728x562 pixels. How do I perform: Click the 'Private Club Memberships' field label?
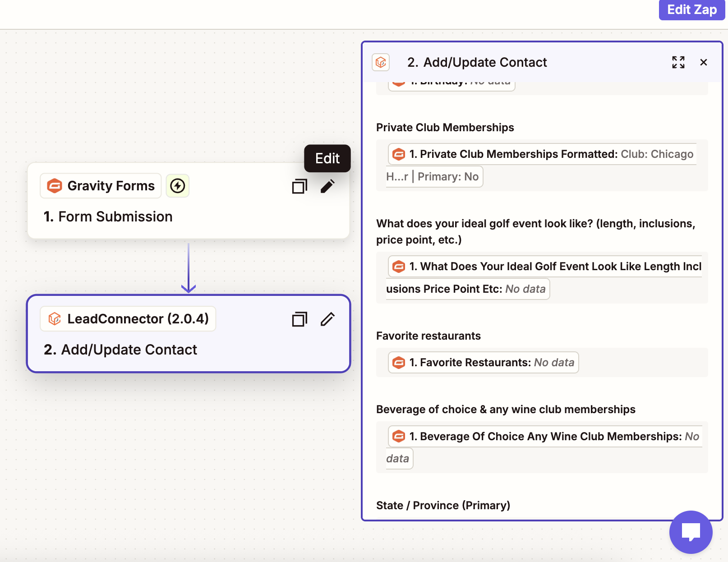445,128
